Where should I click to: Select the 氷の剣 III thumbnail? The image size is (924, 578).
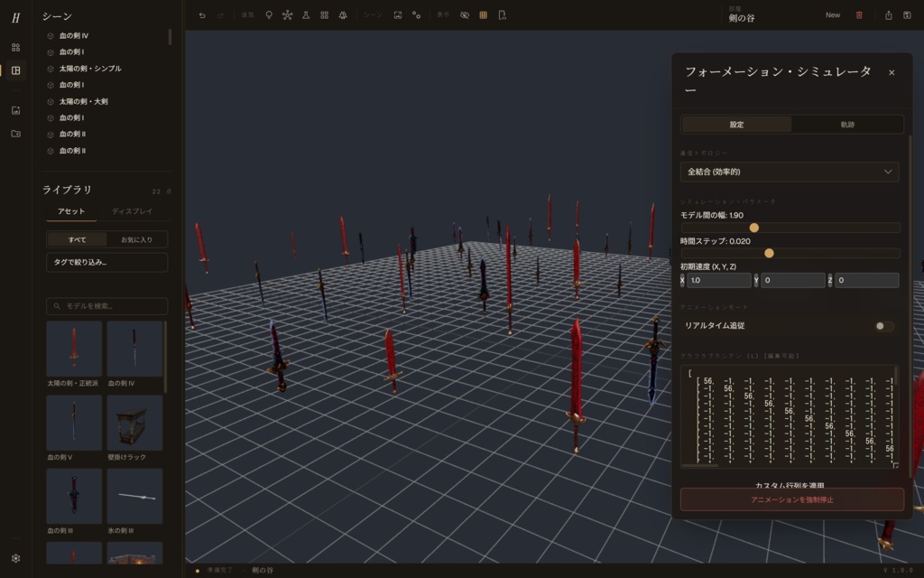pos(134,496)
